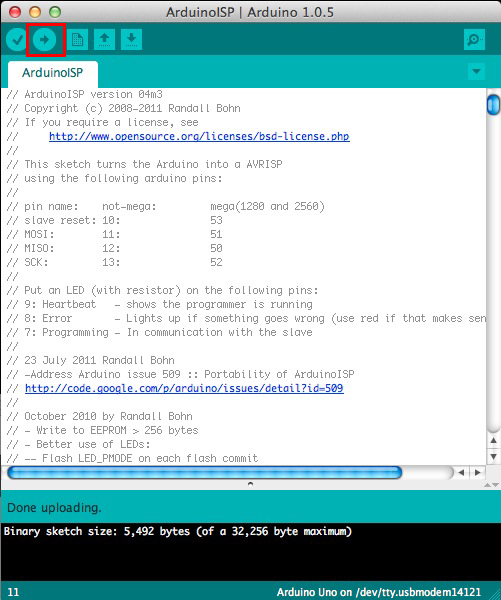Screen dimensions: 501x600
Task: Click the "7: Programming" comment line
Action: tap(160, 332)
